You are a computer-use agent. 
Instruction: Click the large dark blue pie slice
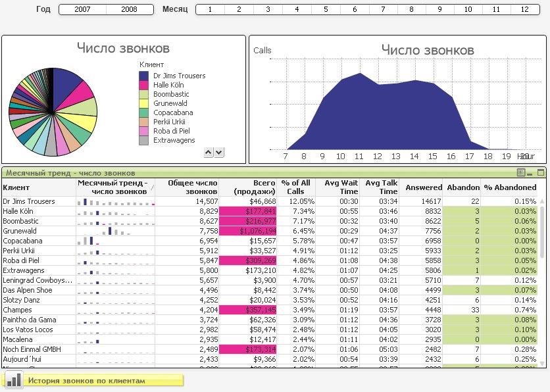(65, 86)
